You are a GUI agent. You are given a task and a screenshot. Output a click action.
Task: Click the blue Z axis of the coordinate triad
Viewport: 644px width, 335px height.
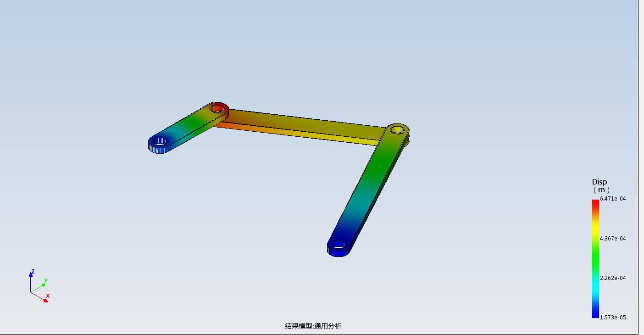31,281
